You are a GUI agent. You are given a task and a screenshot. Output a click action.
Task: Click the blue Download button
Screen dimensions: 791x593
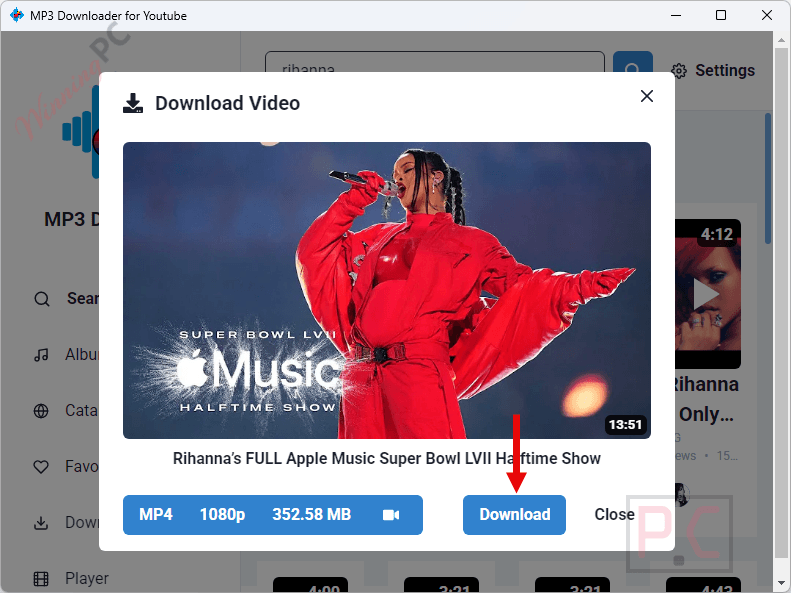[514, 514]
